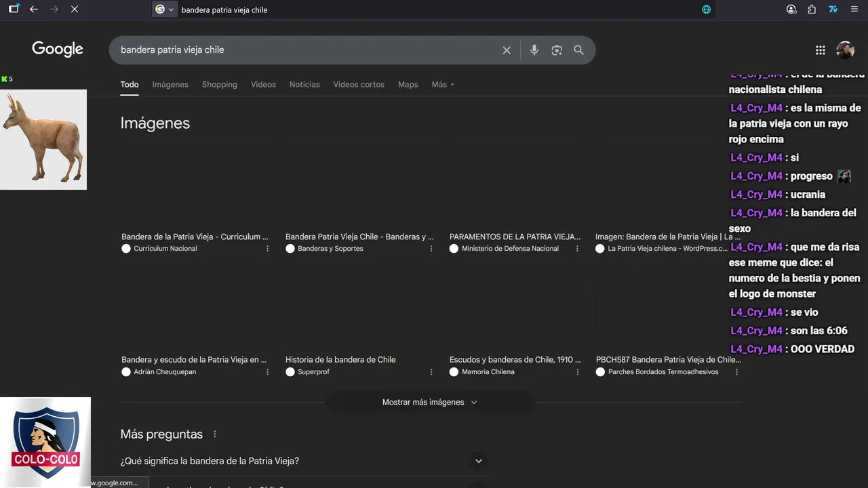Screen dimensions: 868x488
Task: Expand the Más dropdown
Action: [x=443, y=85]
